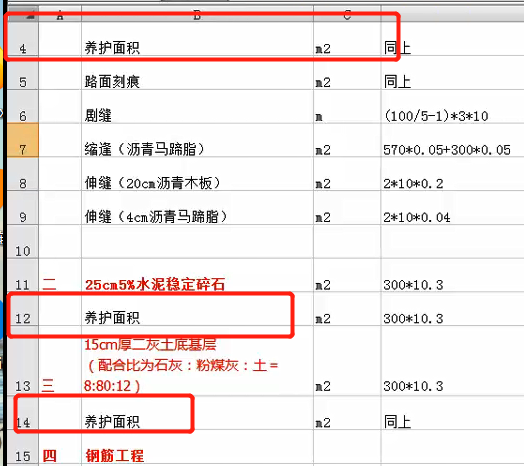Select row 14 header
Image resolution: width=524 pixels, height=466 pixels.
tap(22, 413)
